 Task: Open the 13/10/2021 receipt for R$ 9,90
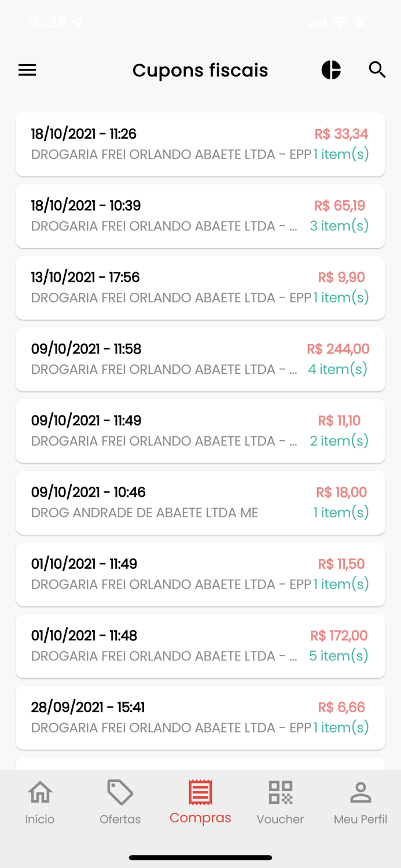pos(200,288)
